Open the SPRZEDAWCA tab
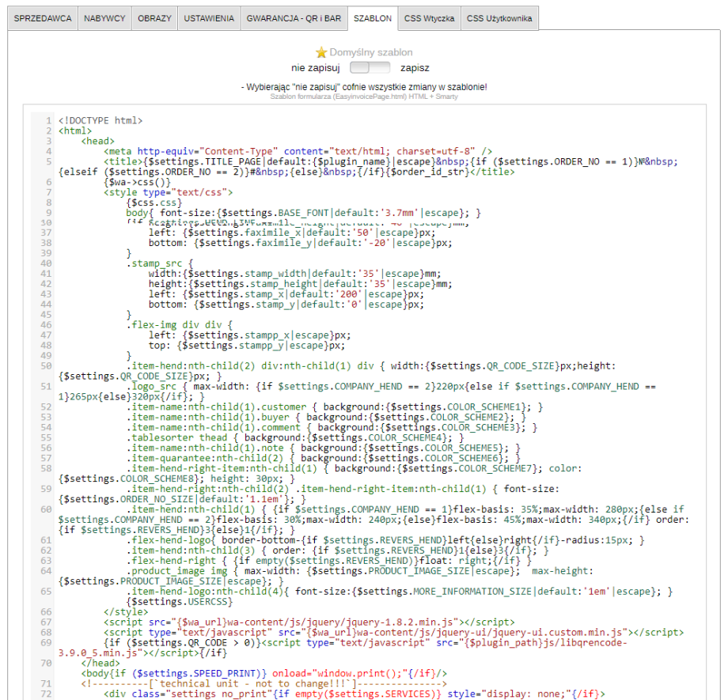The height and width of the screenshot is (700, 728). coord(44,18)
